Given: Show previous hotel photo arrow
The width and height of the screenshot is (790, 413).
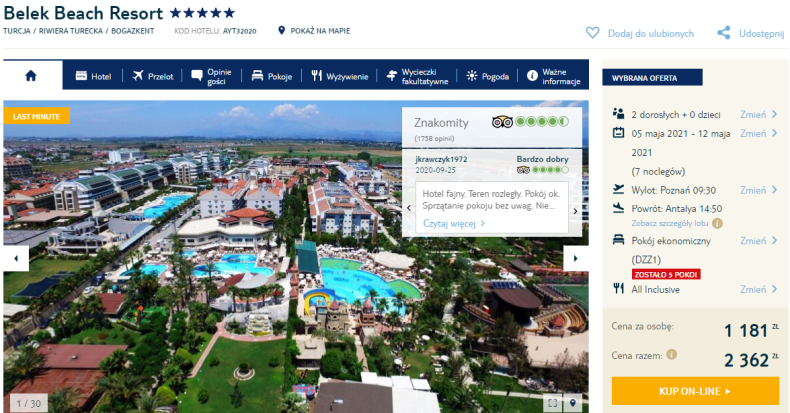Looking at the screenshot, I should 16,258.
